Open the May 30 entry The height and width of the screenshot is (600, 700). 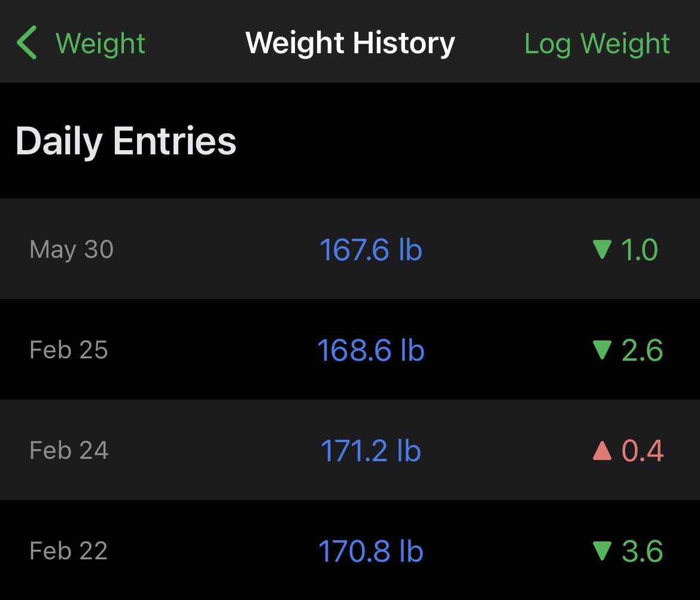(x=71, y=249)
